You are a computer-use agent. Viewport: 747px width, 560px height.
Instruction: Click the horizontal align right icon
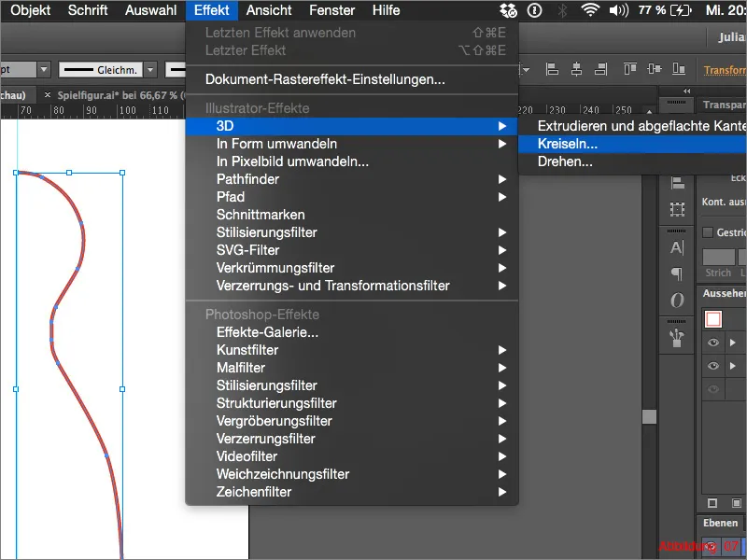(600, 69)
